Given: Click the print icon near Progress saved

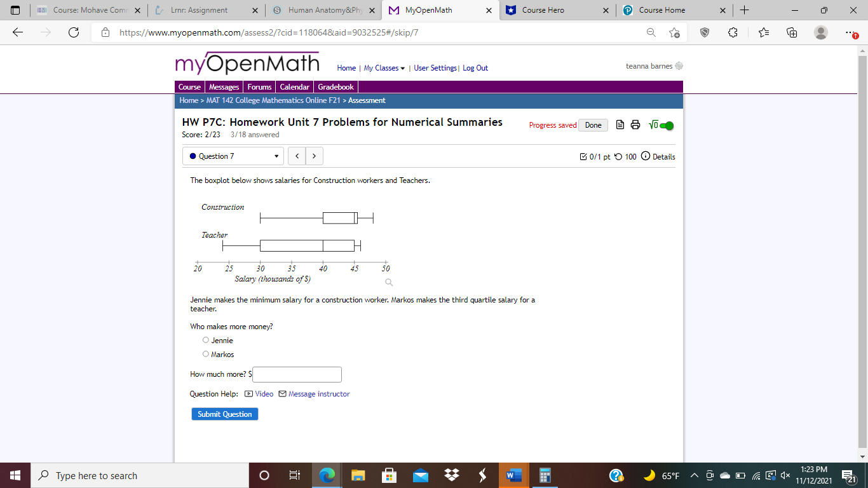Looking at the screenshot, I should (x=635, y=125).
